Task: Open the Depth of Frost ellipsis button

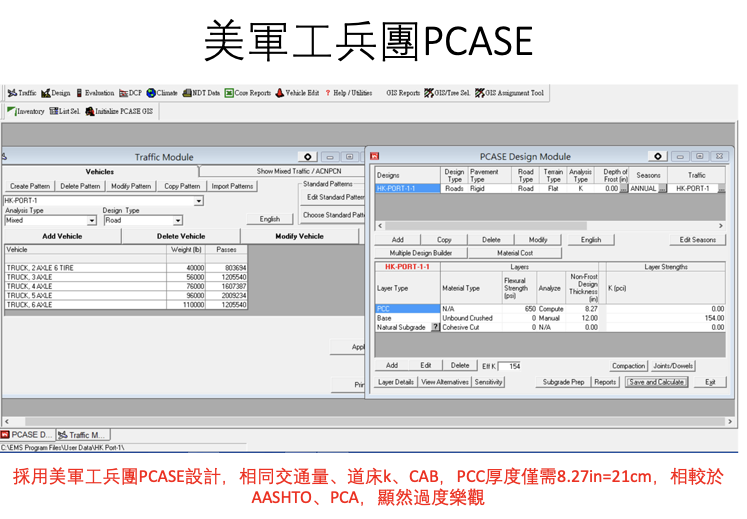Action: point(624,189)
